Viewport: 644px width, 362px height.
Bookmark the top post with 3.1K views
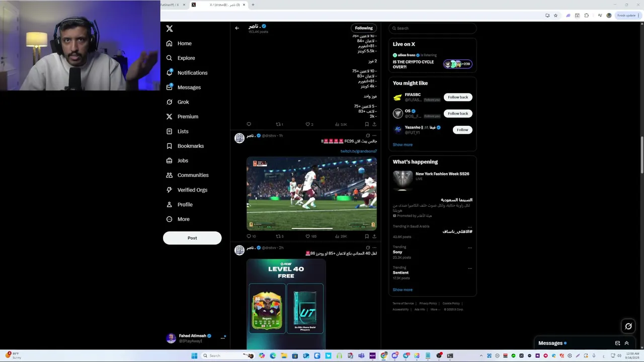tap(367, 124)
